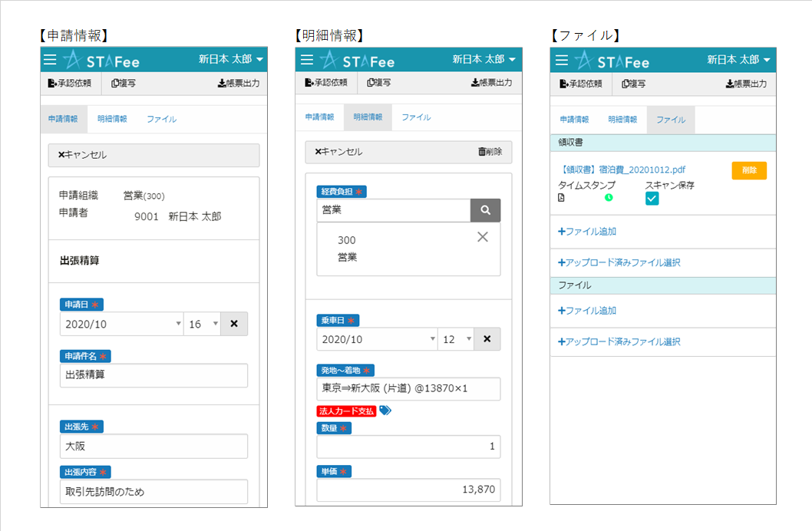This screenshot has width=812, height=531.
Task: Click the 出張先 input field containing 大阪
Action: pos(153,447)
